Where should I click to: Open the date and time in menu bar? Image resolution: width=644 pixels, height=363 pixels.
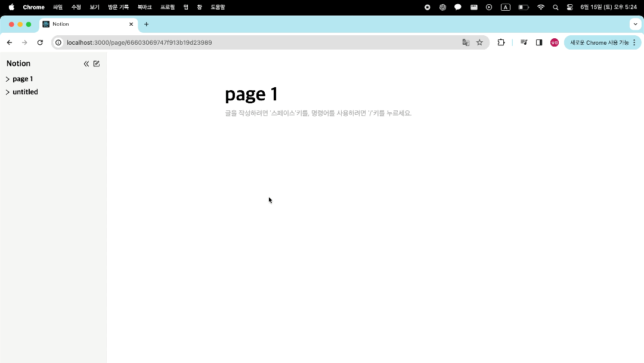[x=609, y=7]
